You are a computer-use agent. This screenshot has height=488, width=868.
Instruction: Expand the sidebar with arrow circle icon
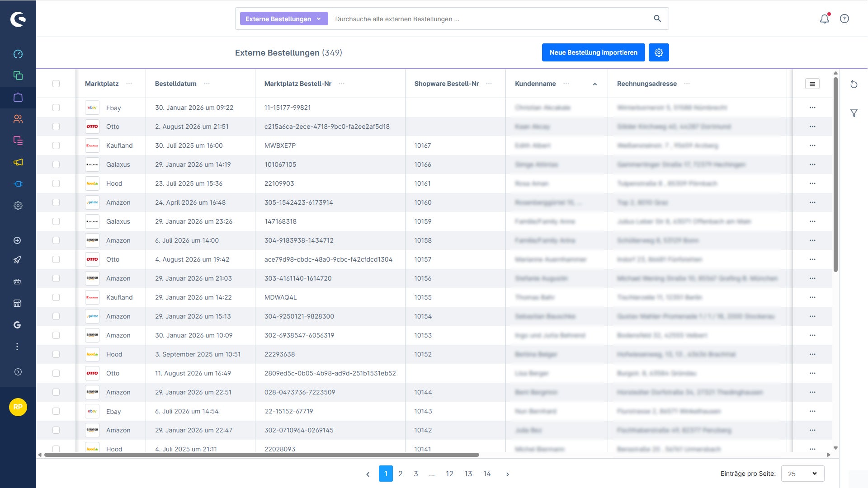click(x=18, y=372)
